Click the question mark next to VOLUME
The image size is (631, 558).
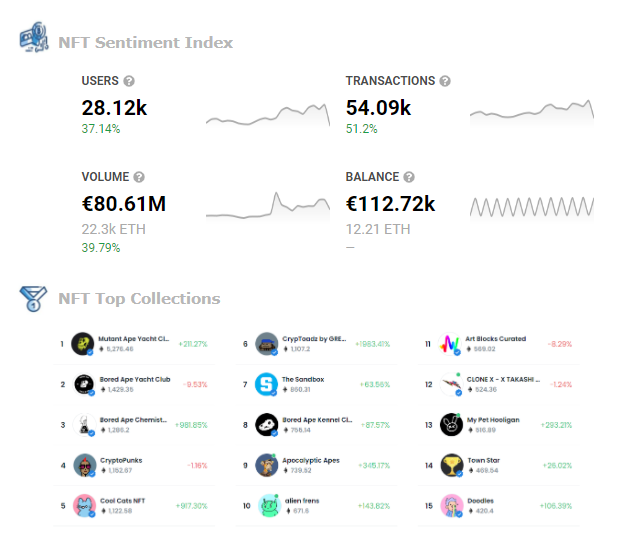pos(139,177)
